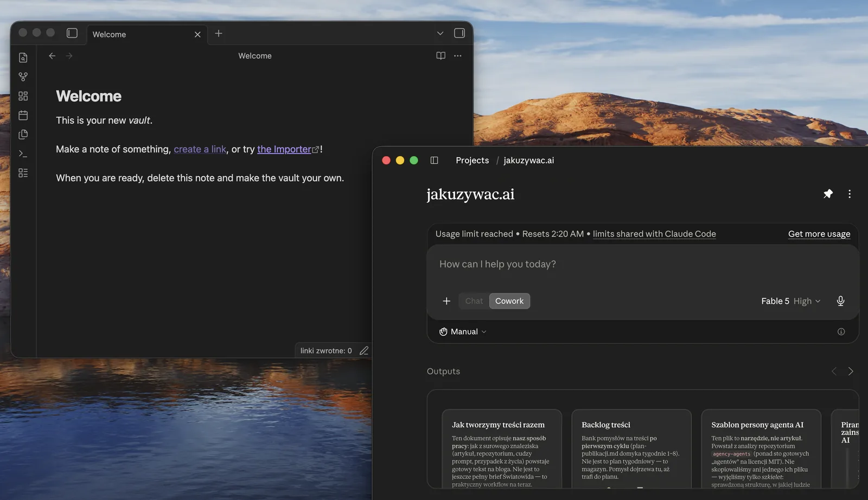Open the Fable 5 High model dropdown
Viewport: 868px width, 500px height.
790,301
